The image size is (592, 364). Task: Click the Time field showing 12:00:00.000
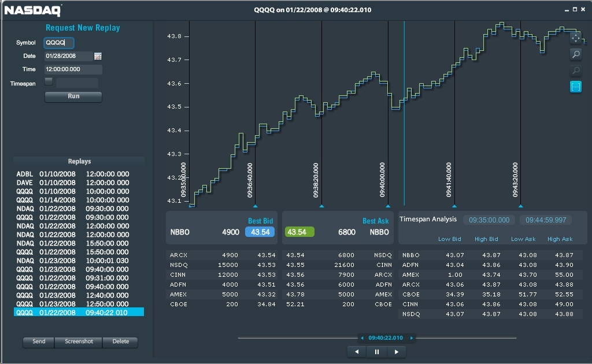pyautogui.click(x=73, y=69)
